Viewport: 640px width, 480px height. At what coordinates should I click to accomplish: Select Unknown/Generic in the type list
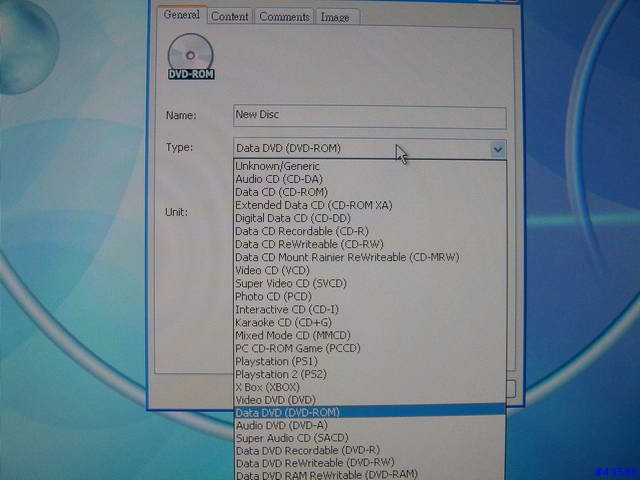[x=370, y=166]
